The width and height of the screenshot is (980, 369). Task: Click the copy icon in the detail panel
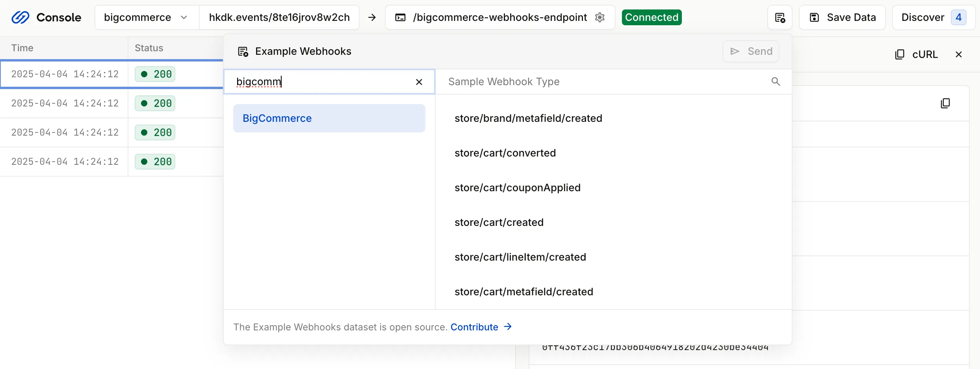pyautogui.click(x=945, y=103)
